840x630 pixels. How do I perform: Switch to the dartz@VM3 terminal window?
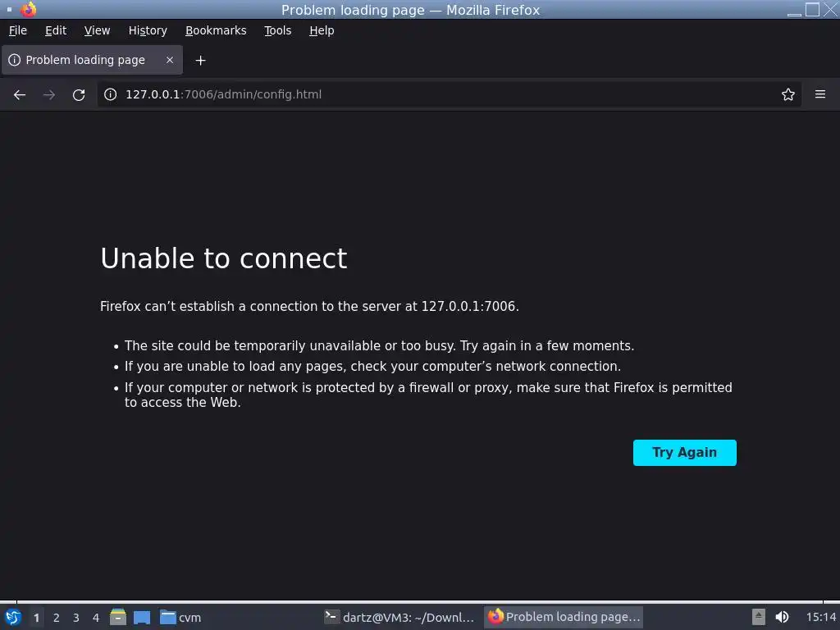coord(399,617)
